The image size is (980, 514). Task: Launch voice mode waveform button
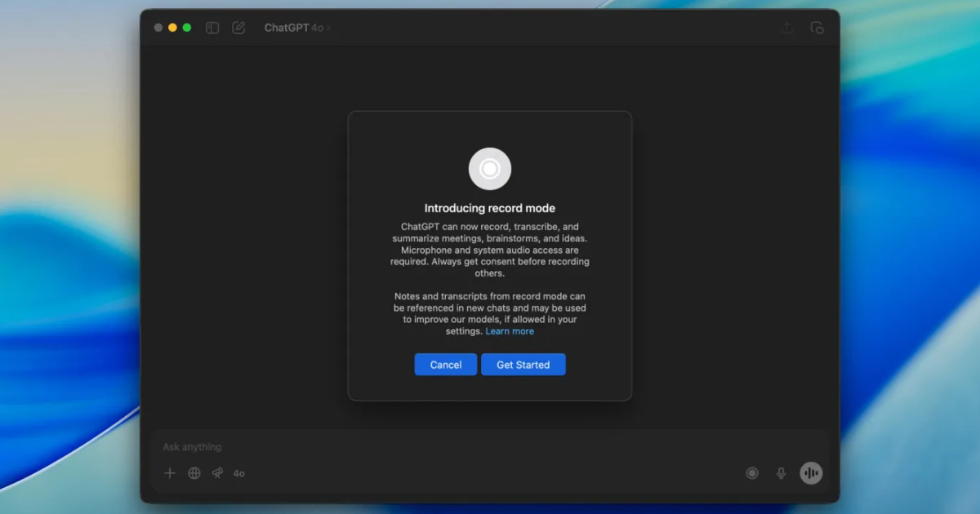(x=811, y=473)
